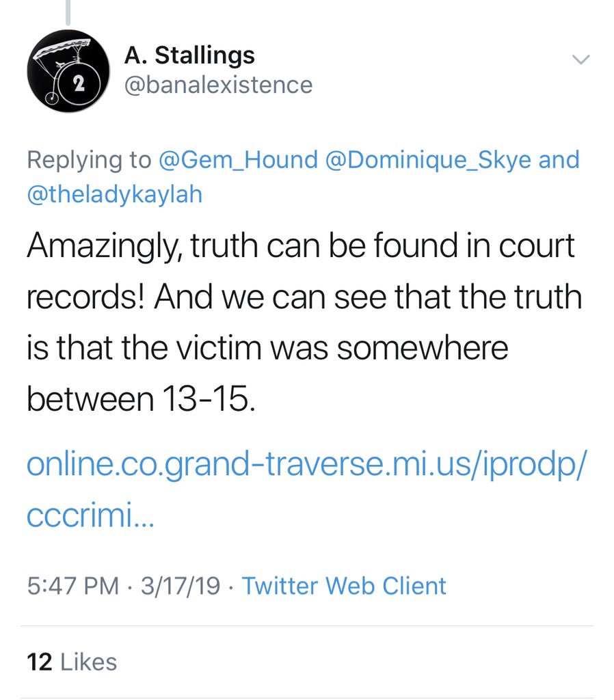
Task: Visit the @Gem_Hound mention
Action: point(238,160)
